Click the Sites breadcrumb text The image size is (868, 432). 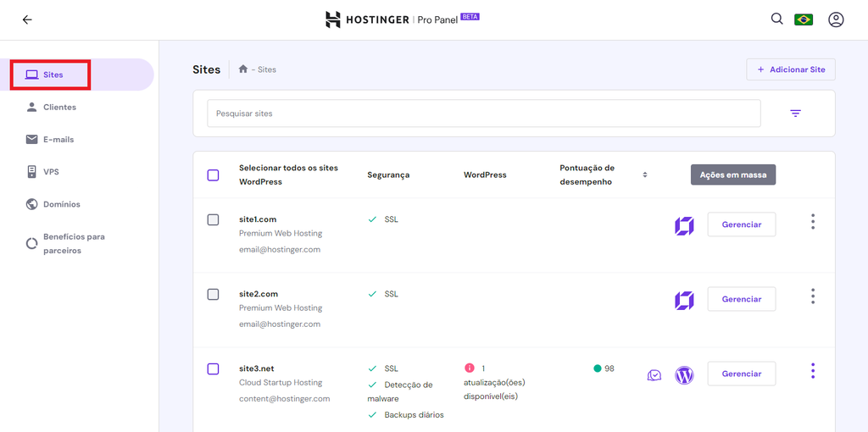click(x=267, y=69)
